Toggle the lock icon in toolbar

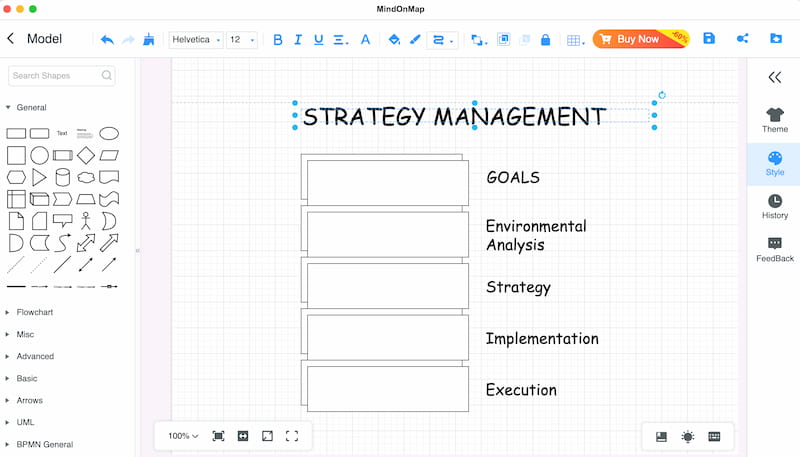tap(545, 40)
